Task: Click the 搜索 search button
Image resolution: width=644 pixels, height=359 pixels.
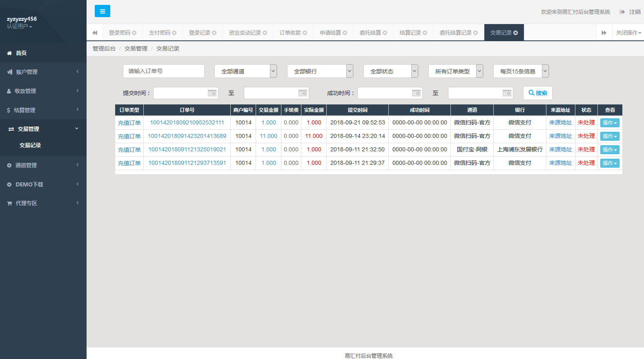Action: coord(537,93)
